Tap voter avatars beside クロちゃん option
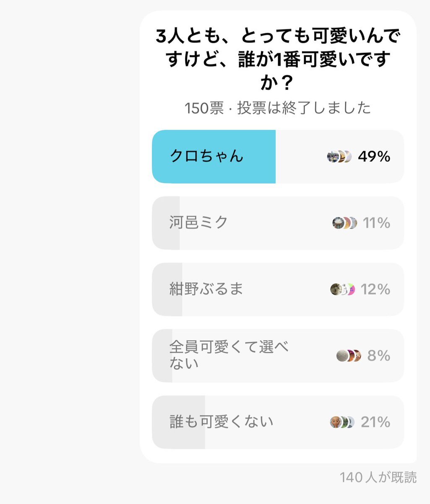The height and width of the screenshot is (504, 430). click(339, 157)
